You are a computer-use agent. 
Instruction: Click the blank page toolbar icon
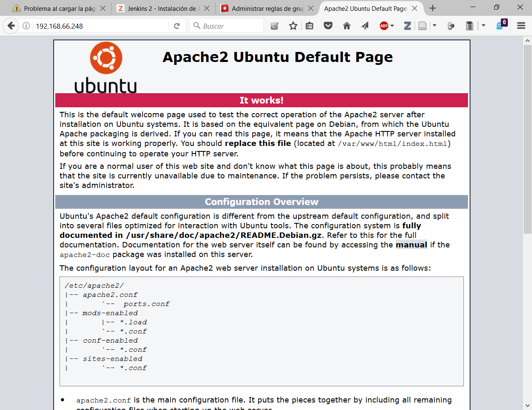(422, 26)
